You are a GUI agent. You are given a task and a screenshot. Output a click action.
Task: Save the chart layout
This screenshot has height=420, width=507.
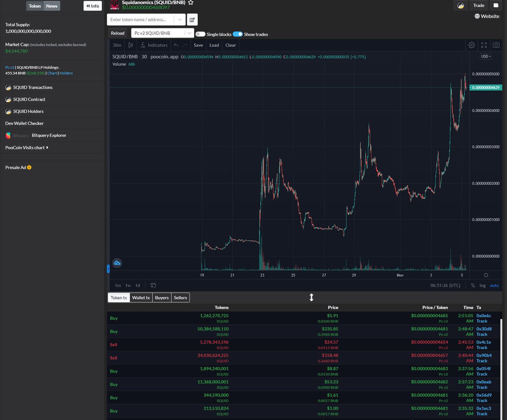pyautogui.click(x=198, y=45)
